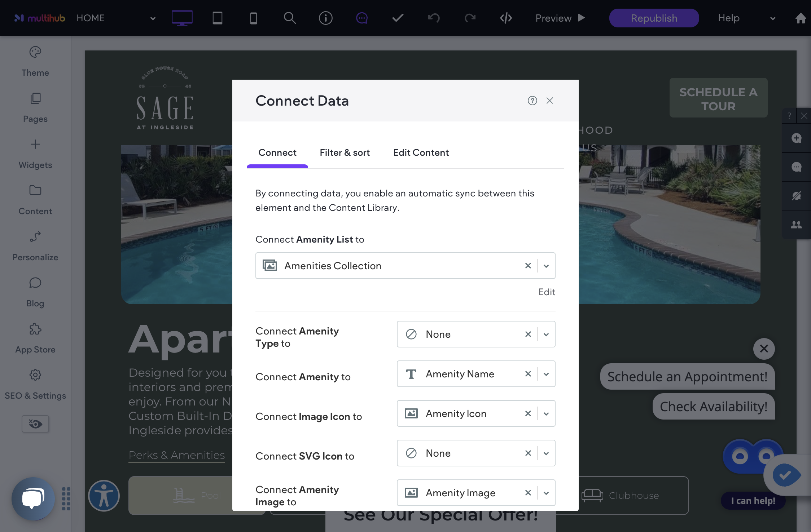The width and height of the screenshot is (811, 532).
Task: Switch to Filter & sort tab
Action: click(345, 152)
